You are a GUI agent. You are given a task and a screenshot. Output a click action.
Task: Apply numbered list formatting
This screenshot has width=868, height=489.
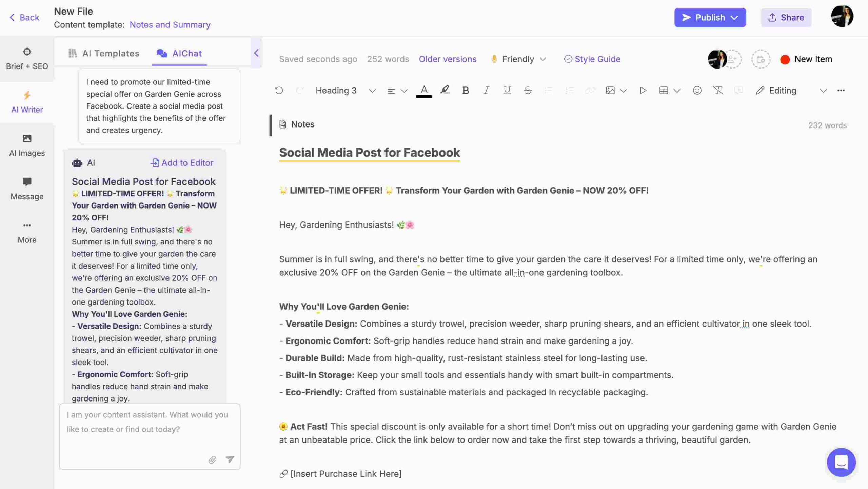[x=569, y=90]
